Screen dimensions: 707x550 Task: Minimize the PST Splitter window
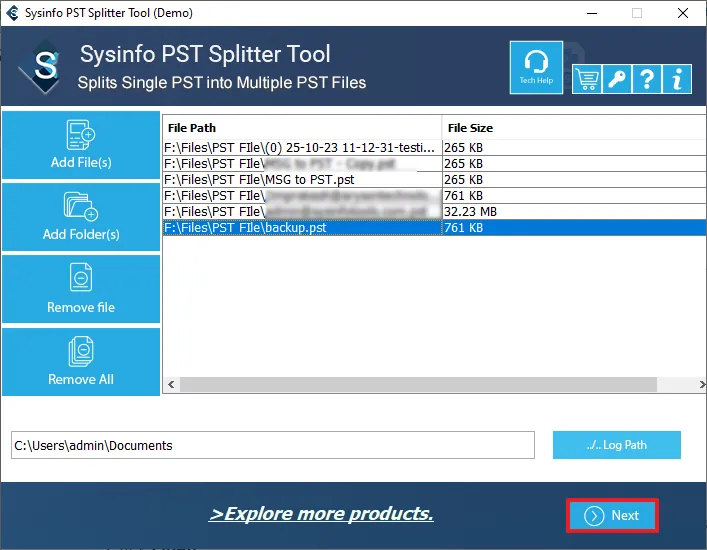coord(592,13)
